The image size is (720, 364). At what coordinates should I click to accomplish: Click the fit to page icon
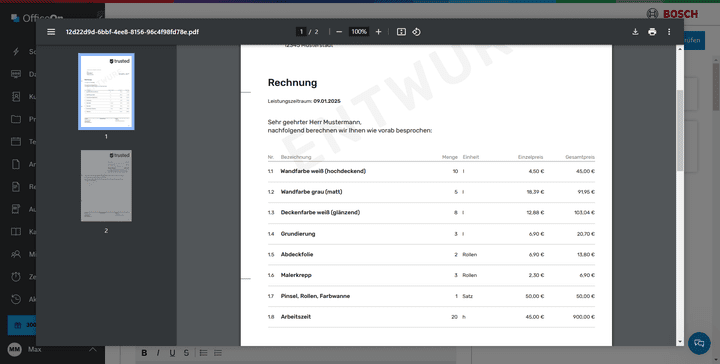(401, 32)
